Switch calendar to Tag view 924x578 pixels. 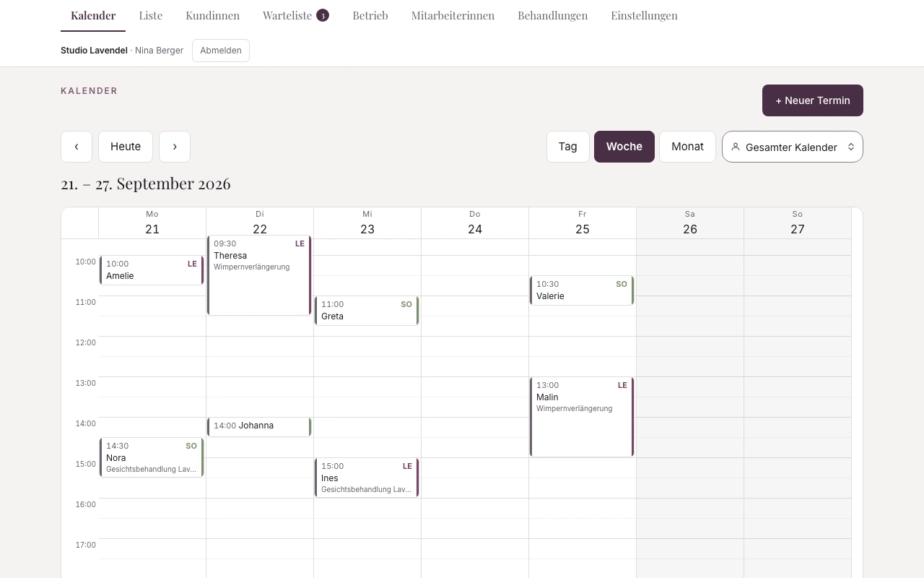click(568, 147)
